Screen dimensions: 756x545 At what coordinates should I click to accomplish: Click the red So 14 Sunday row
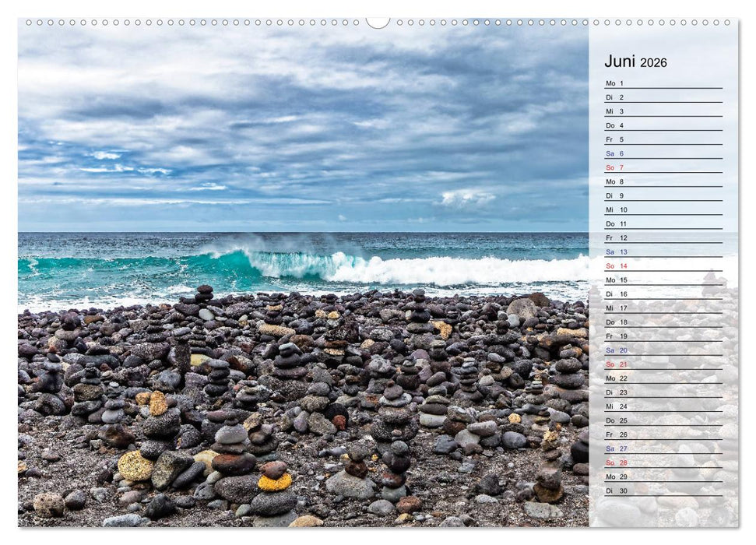[662, 265]
